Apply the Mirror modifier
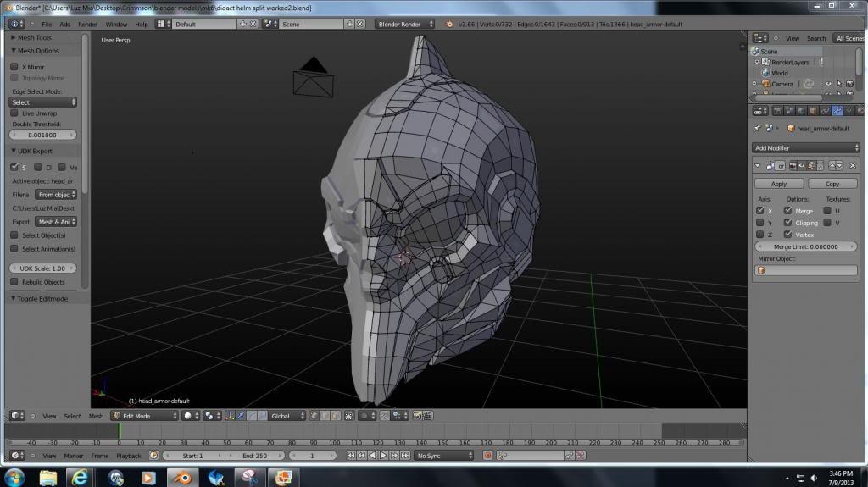The image size is (868, 487). click(779, 184)
